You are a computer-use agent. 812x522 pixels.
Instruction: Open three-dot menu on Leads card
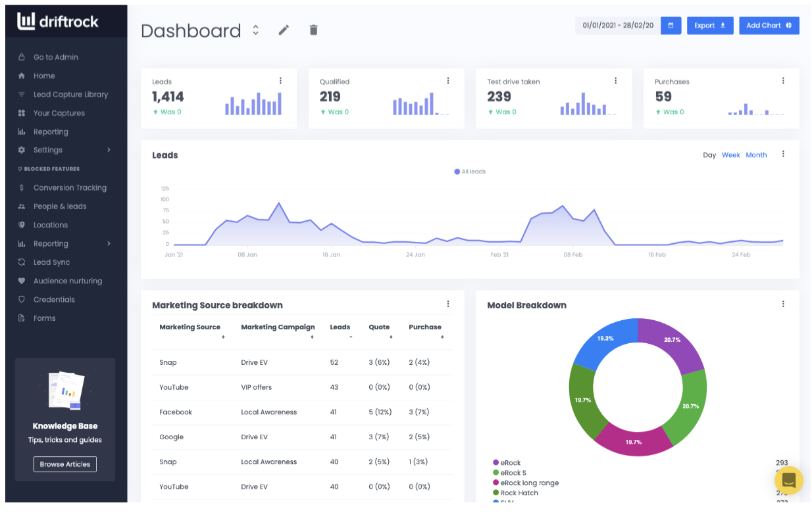(x=280, y=81)
